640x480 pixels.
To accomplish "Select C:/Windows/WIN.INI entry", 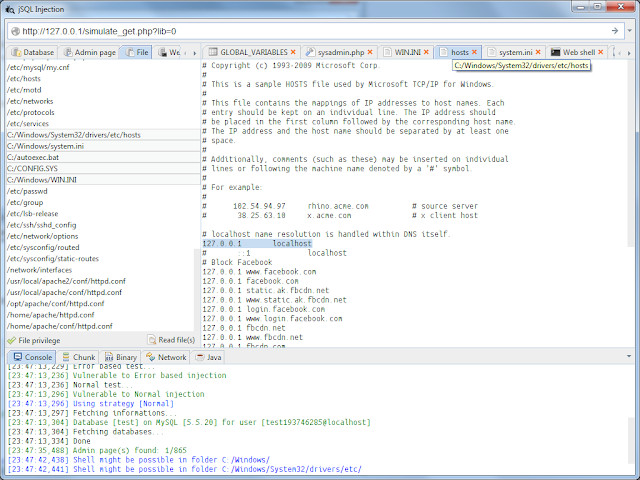I will 103,180.
